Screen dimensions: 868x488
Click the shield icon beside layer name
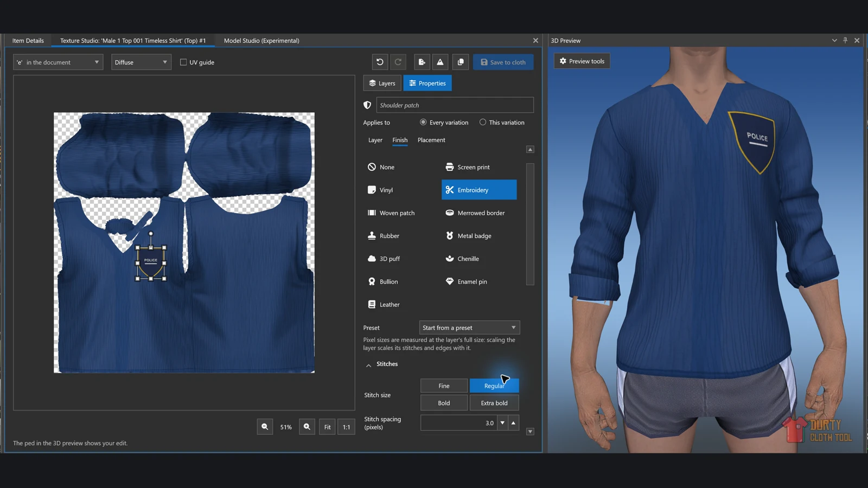pyautogui.click(x=367, y=105)
